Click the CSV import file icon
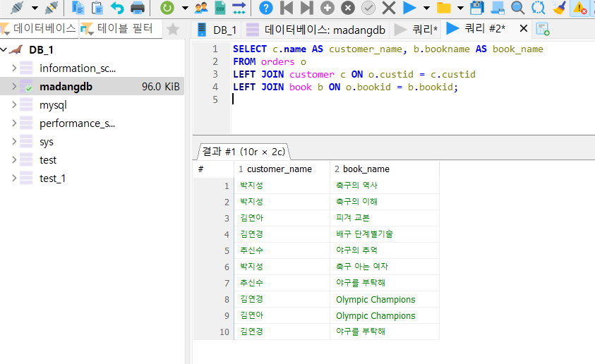Viewport: 595px width, 364px height. point(220,8)
